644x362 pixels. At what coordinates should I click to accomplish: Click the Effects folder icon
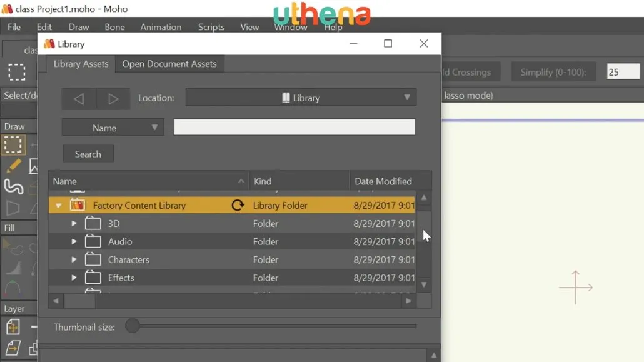[x=93, y=278]
